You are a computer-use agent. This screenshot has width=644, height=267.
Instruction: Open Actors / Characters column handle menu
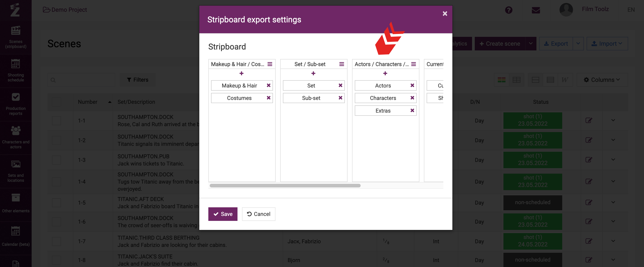click(414, 64)
